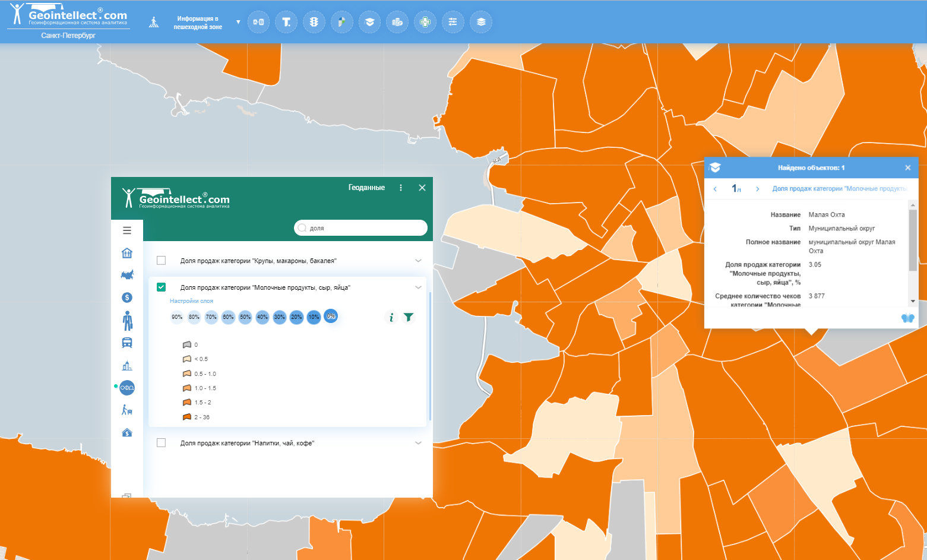Open the coins and ruble tool
927x560 pixels.
tap(397, 22)
